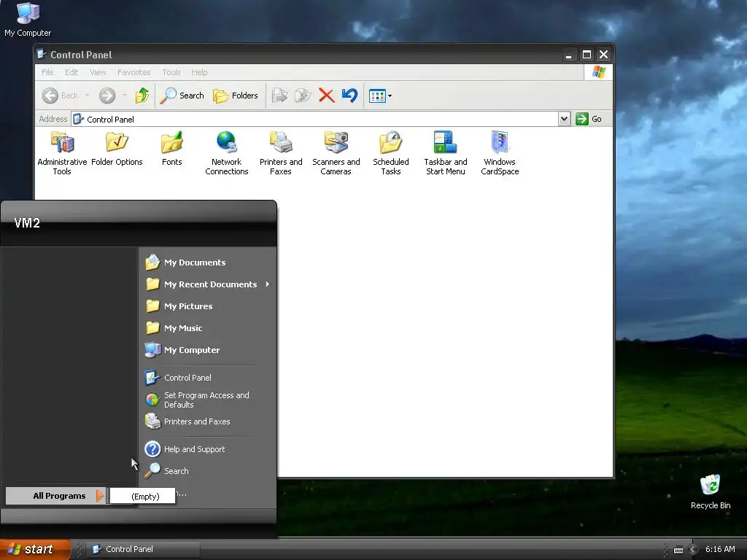Click the Go button

click(x=589, y=119)
